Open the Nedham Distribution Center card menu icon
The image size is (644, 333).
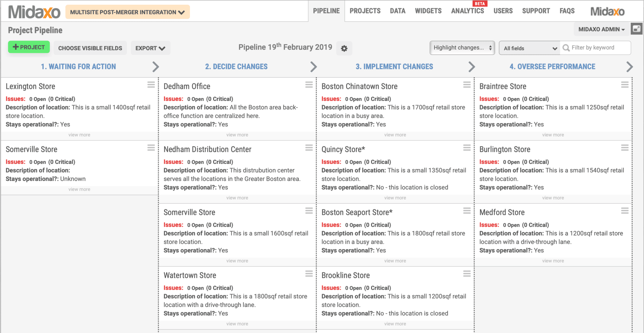309,148
